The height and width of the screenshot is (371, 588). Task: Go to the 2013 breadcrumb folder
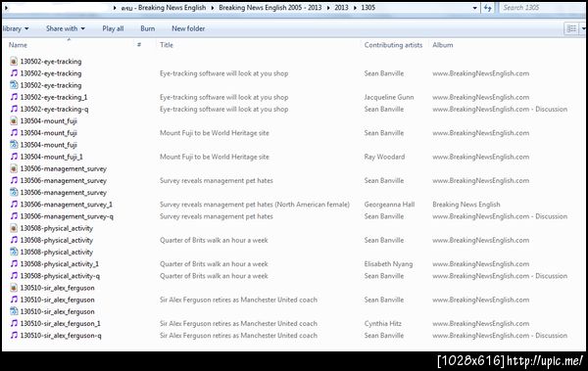(341, 8)
